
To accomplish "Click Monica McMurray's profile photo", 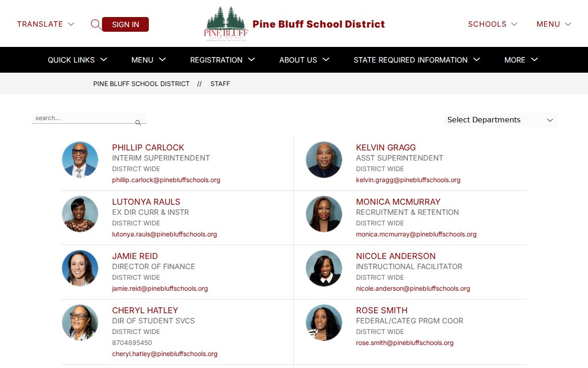I will tap(324, 214).
